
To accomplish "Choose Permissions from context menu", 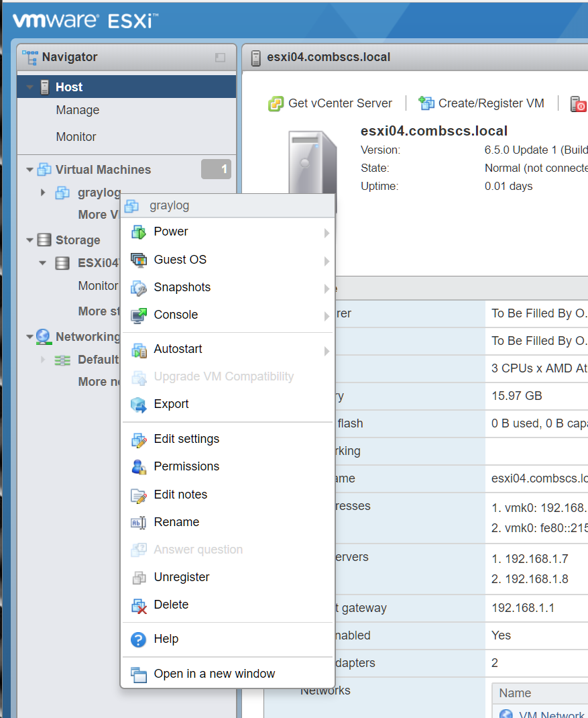I will (228, 466).
